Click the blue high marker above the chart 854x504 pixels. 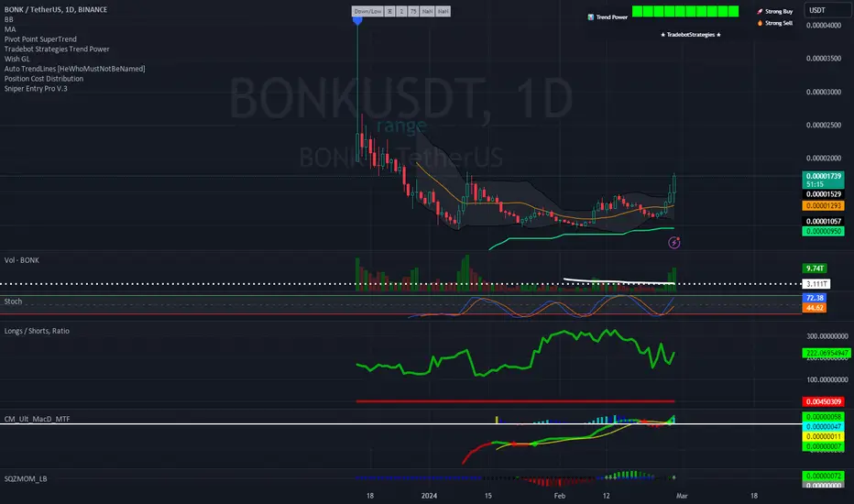point(357,20)
